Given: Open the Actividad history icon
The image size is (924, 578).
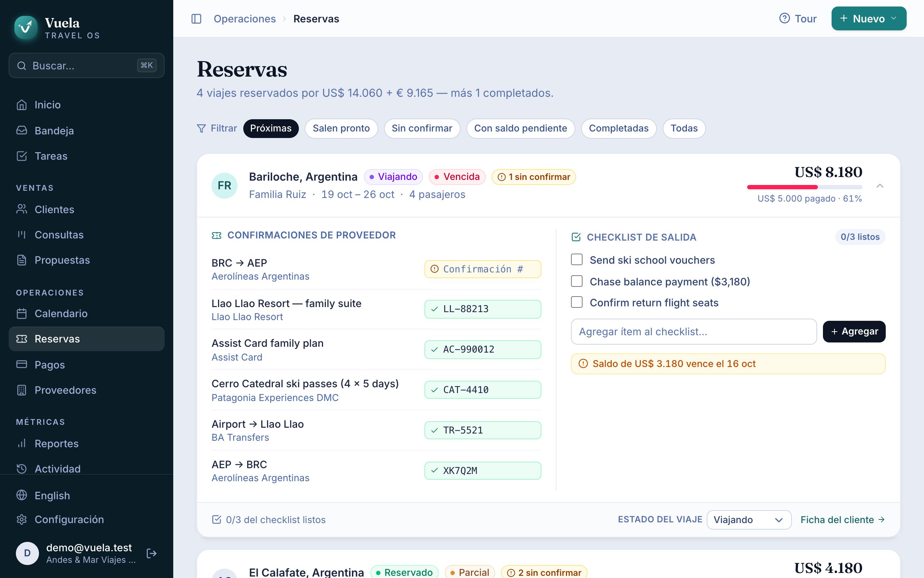Looking at the screenshot, I should click(22, 469).
